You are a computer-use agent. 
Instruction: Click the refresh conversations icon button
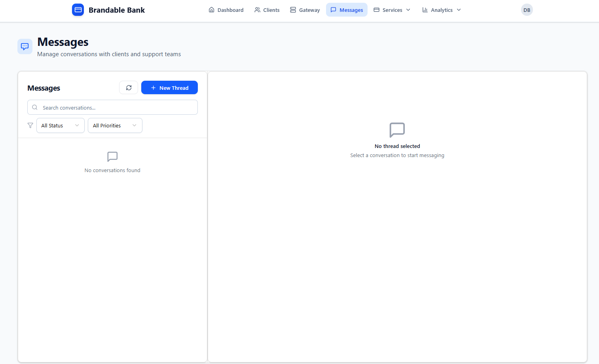(x=129, y=88)
